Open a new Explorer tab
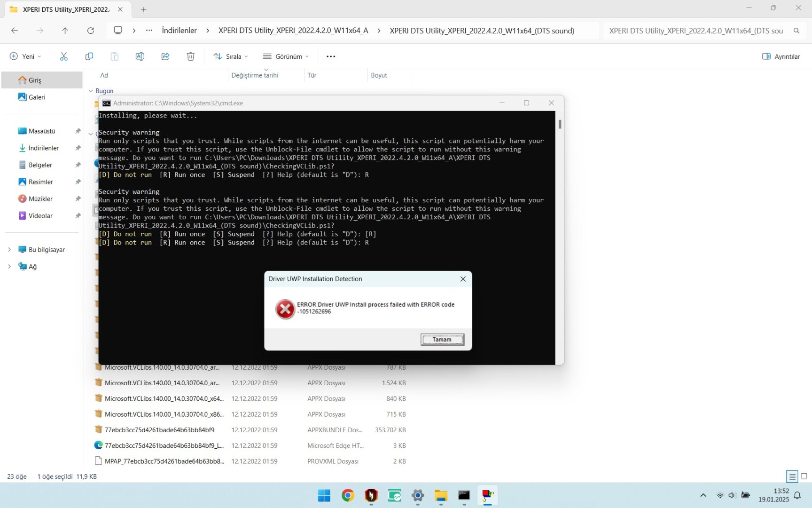812x508 pixels. pyautogui.click(x=144, y=9)
